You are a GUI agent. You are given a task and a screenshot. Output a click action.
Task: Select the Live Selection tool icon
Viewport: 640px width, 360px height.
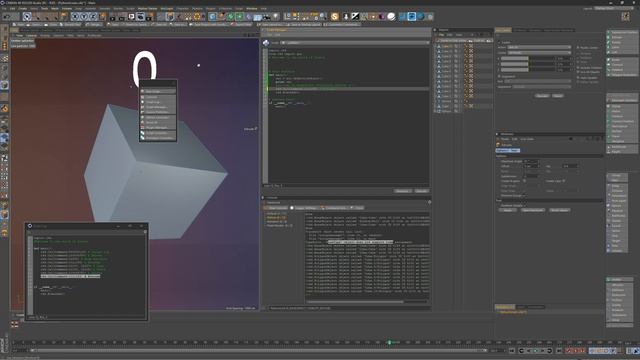[x=27, y=16]
